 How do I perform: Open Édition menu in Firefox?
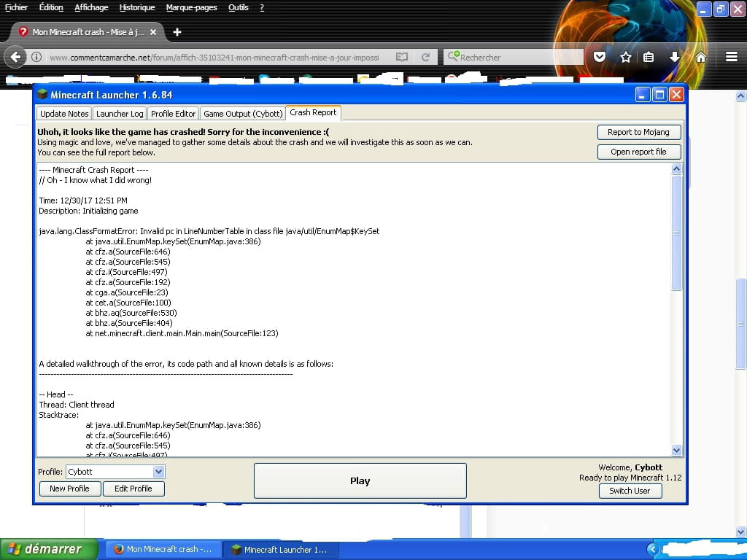click(51, 7)
